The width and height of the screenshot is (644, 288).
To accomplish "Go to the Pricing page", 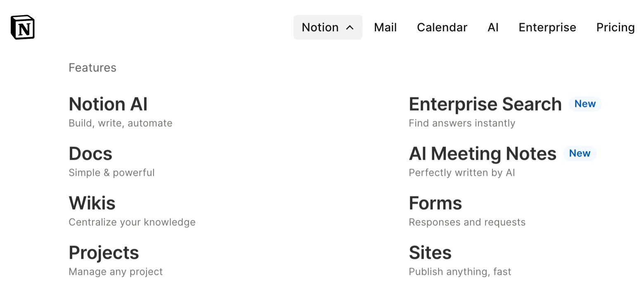I will [x=615, y=28].
